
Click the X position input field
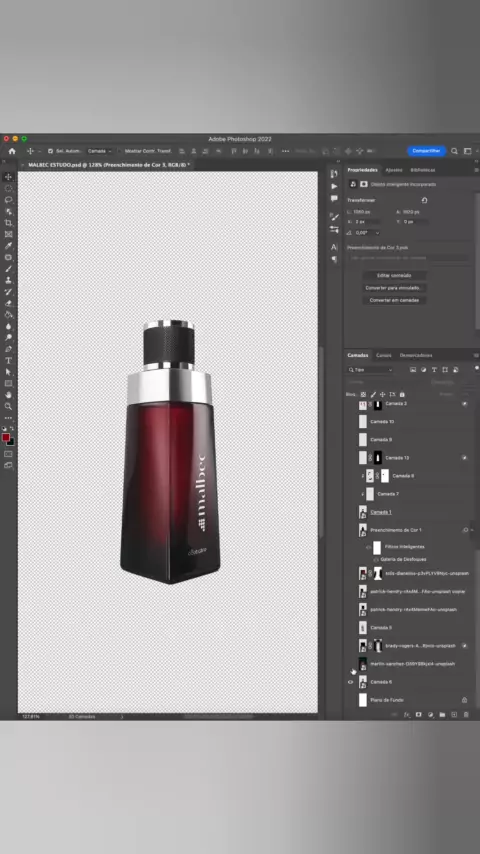point(368,222)
